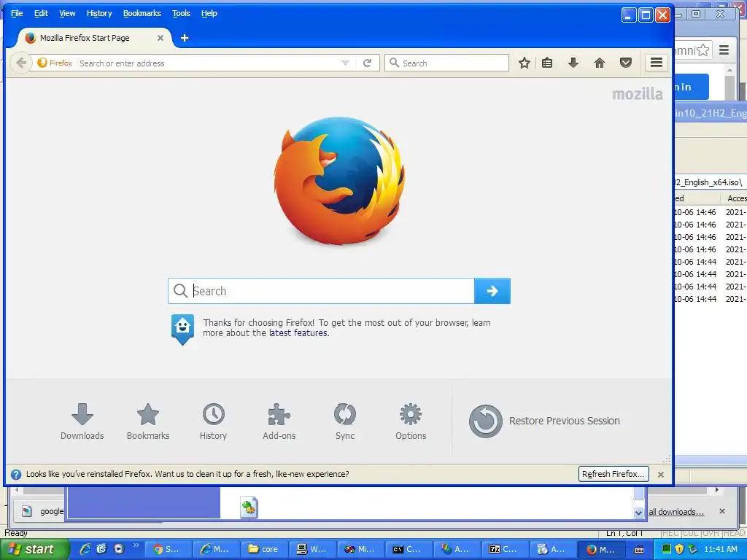The image size is (747, 560).
Task: Open the Firefox hamburger menu
Action: [657, 63]
